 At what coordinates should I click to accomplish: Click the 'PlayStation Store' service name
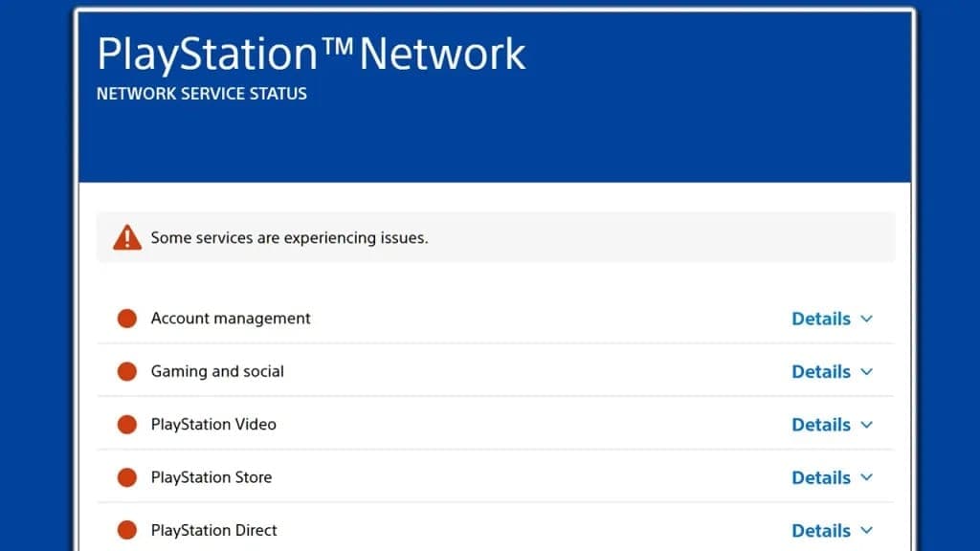[212, 477]
